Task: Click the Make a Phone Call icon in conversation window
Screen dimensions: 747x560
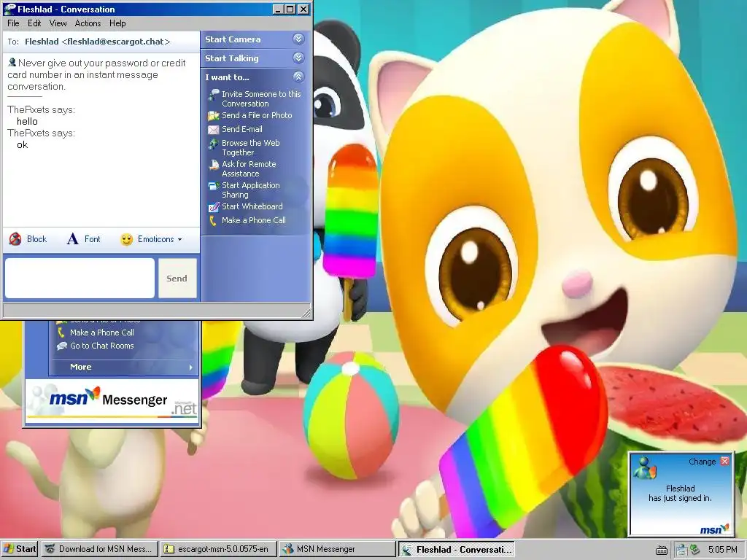Action: click(x=213, y=220)
